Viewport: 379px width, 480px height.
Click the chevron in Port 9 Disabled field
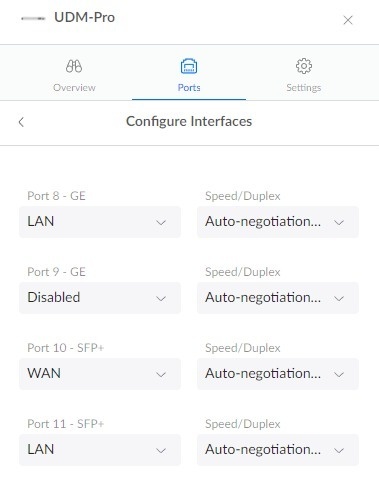tap(161, 299)
